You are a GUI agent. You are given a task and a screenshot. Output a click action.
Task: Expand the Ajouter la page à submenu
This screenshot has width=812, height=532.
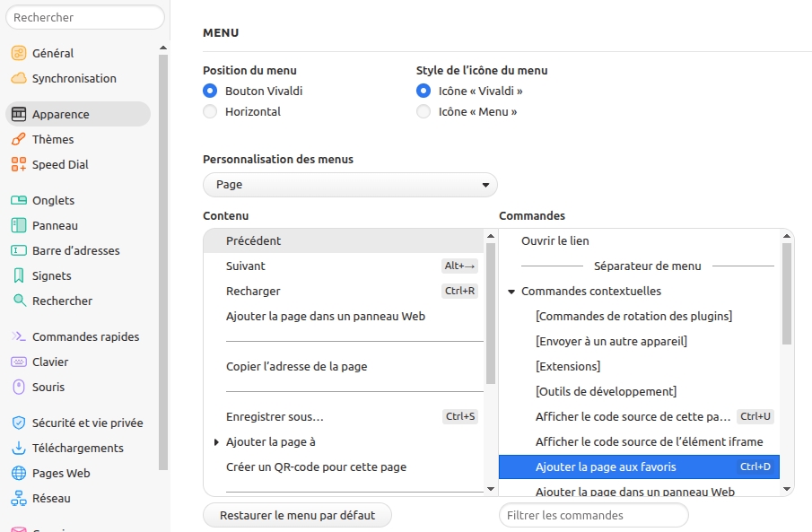(216, 442)
